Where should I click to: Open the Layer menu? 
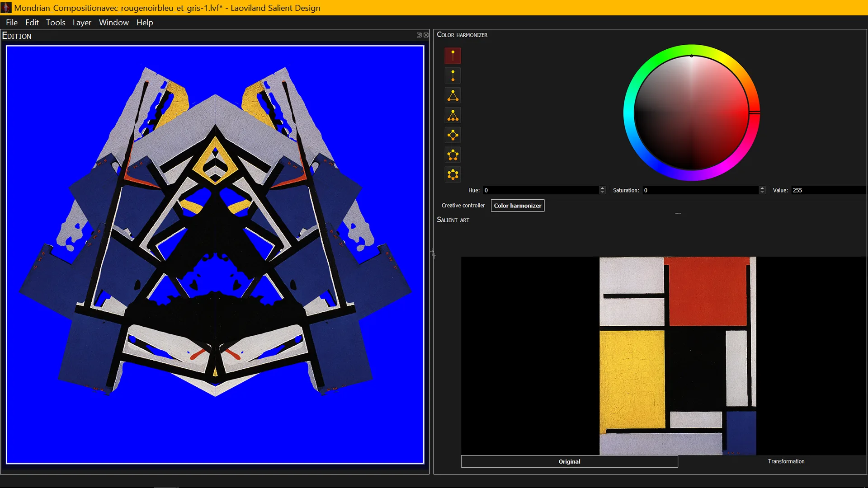click(82, 23)
